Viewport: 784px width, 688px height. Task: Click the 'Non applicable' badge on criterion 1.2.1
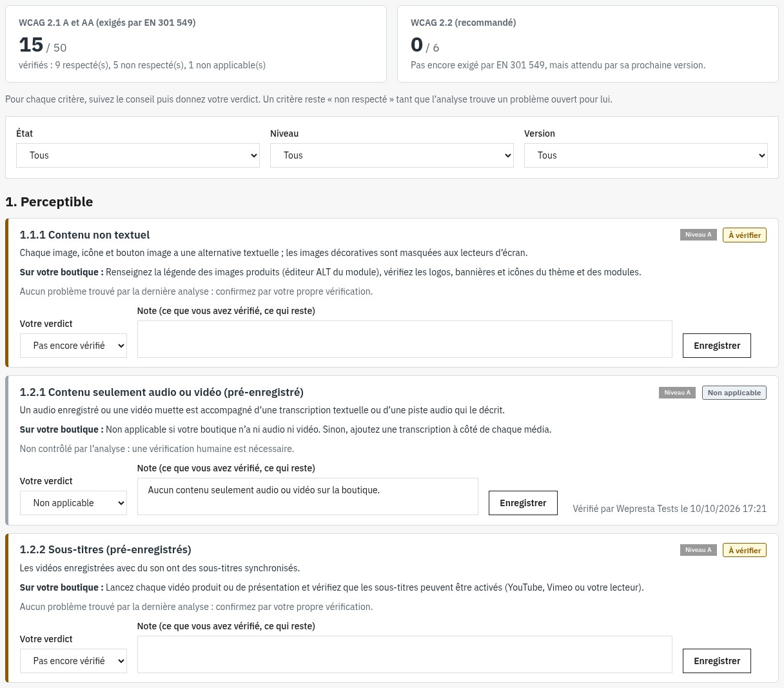click(x=734, y=393)
